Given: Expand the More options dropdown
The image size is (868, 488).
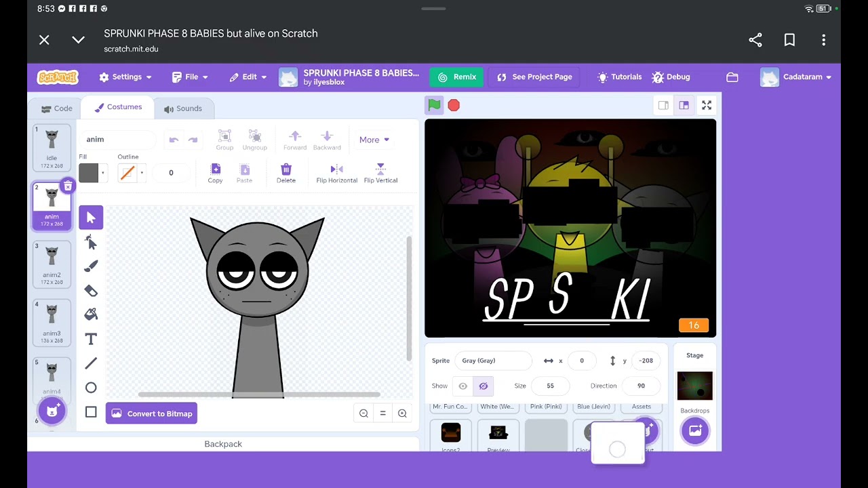Looking at the screenshot, I should coord(374,140).
